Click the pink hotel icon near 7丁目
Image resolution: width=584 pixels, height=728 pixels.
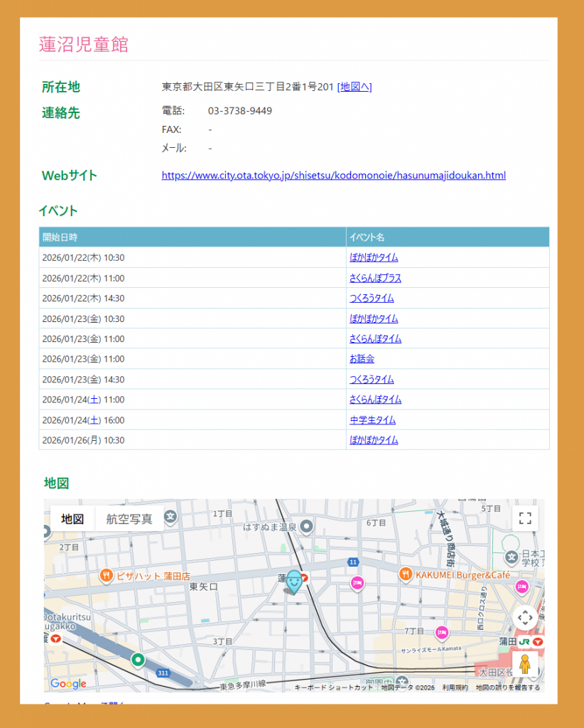[442, 632]
